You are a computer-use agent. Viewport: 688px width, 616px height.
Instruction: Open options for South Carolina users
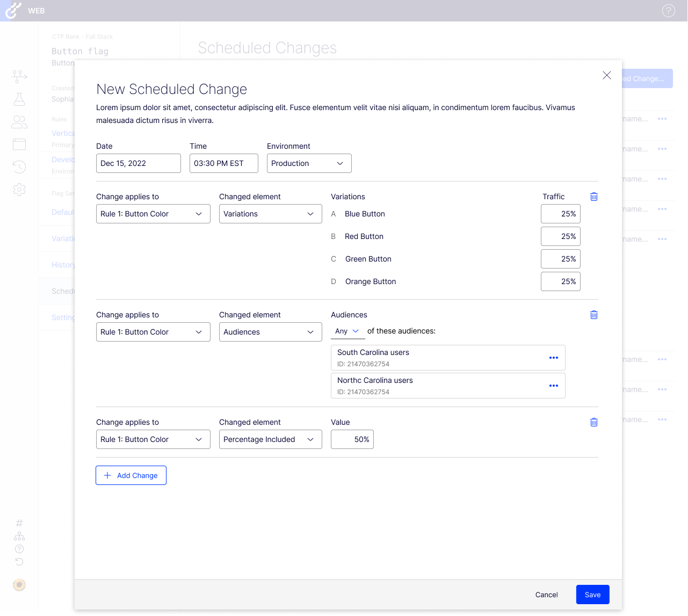[554, 358]
